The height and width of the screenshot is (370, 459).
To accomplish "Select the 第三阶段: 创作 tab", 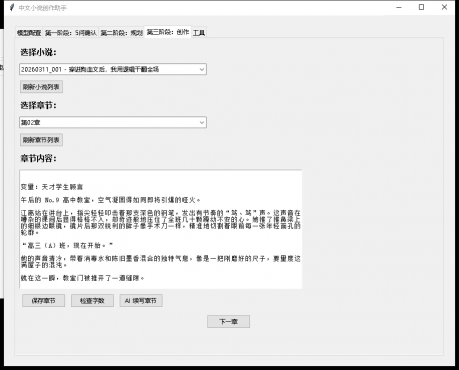I will (x=168, y=32).
